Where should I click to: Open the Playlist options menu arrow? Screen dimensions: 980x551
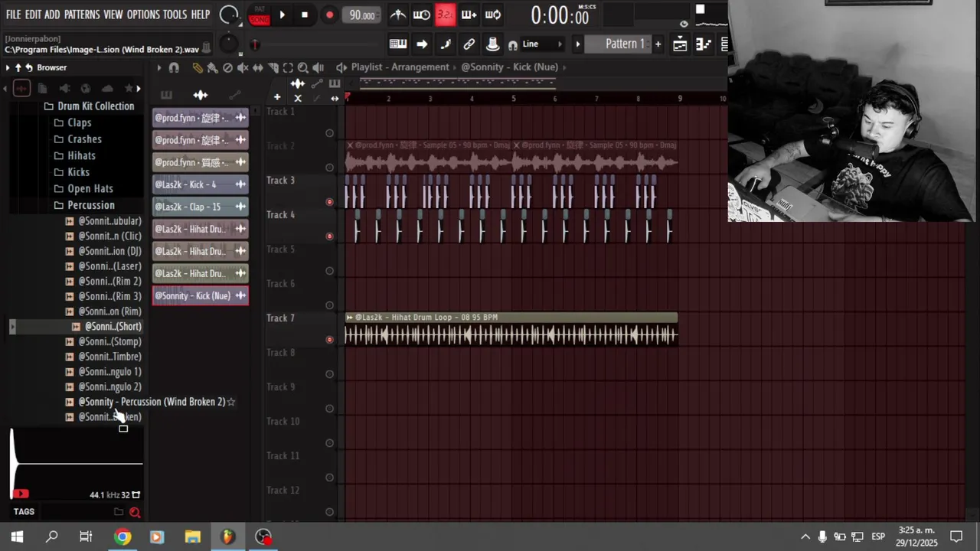[x=159, y=67]
